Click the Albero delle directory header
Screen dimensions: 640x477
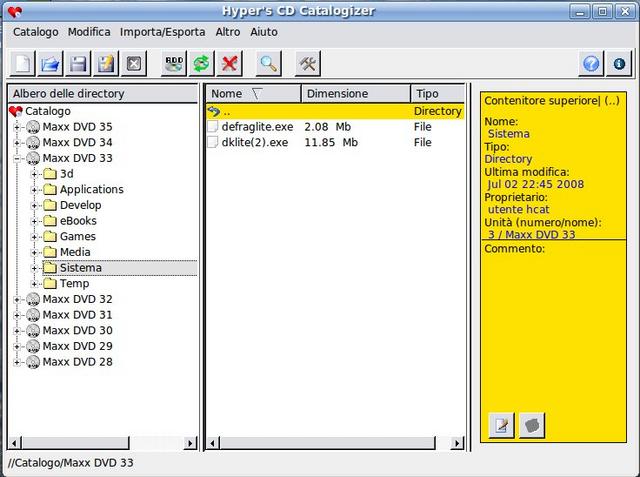[103, 93]
